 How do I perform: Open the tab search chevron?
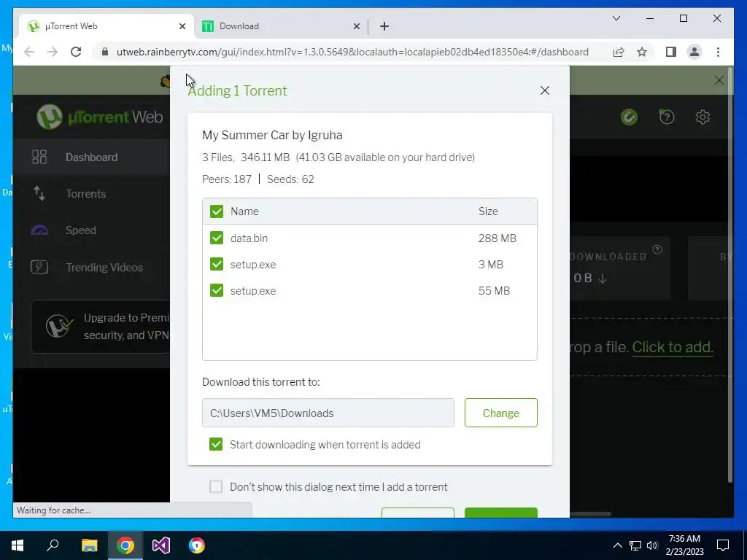[616, 18]
